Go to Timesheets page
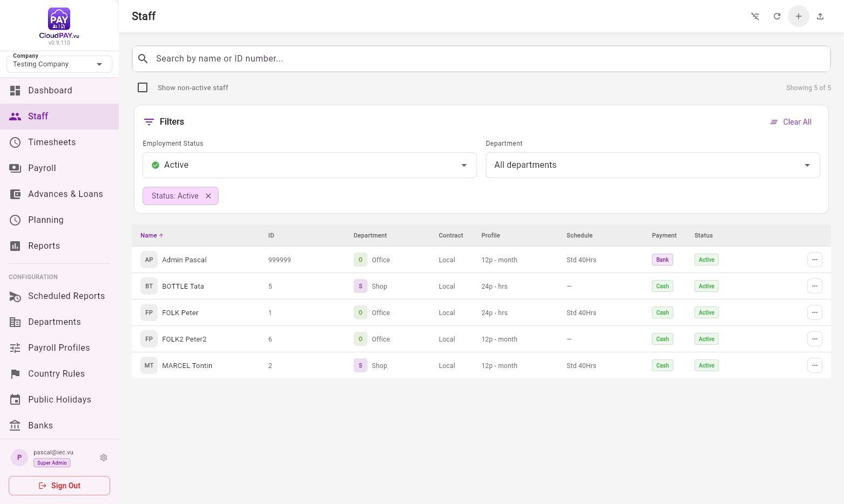The width and height of the screenshot is (844, 504). pyautogui.click(x=59, y=142)
